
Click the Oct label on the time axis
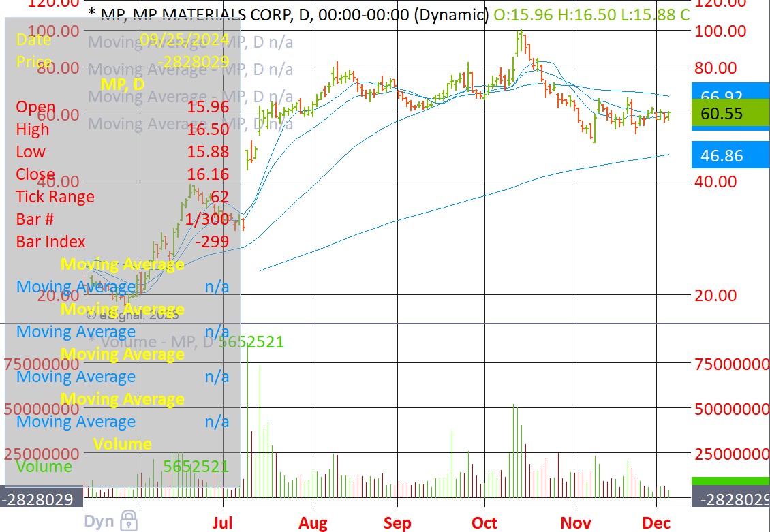click(484, 522)
